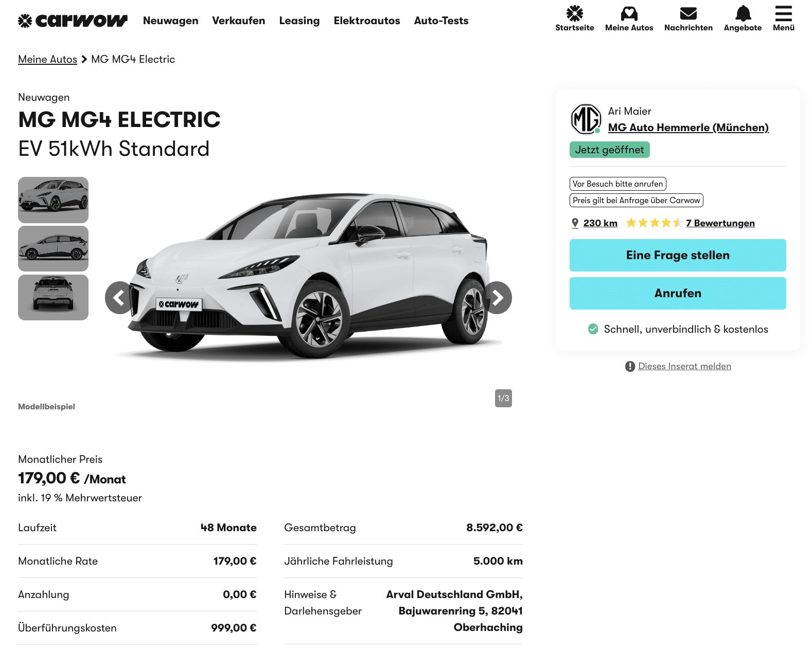The height and width of the screenshot is (651, 812).
Task: Click the Gesamtbetrag 8.592,00 € value
Action: pos(495,528)
